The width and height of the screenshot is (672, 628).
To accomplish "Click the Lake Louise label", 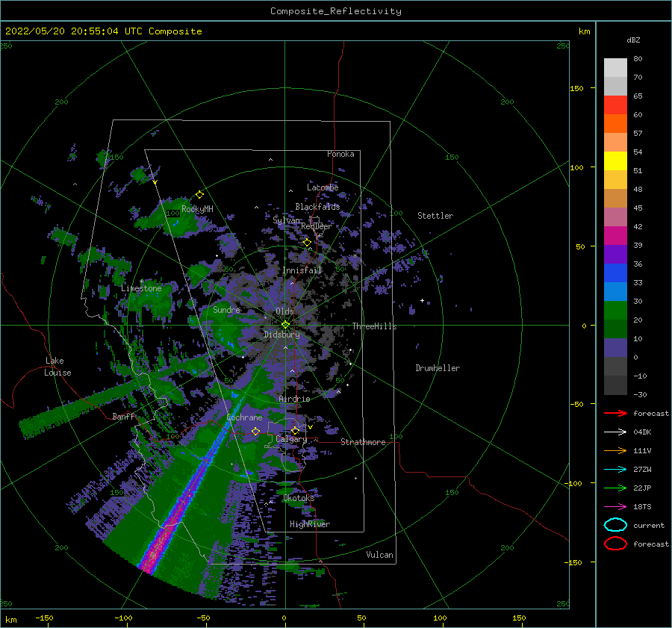I will (x=57, y=367).
